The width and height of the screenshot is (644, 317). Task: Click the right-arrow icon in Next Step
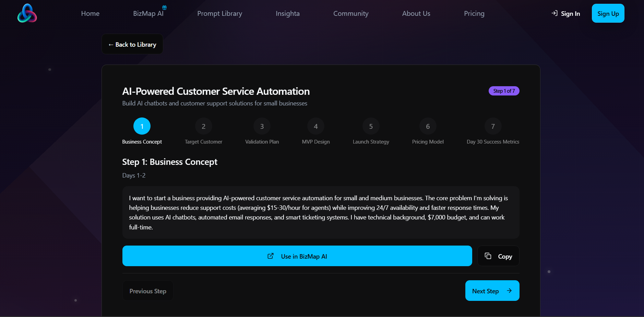click(509, 291)
